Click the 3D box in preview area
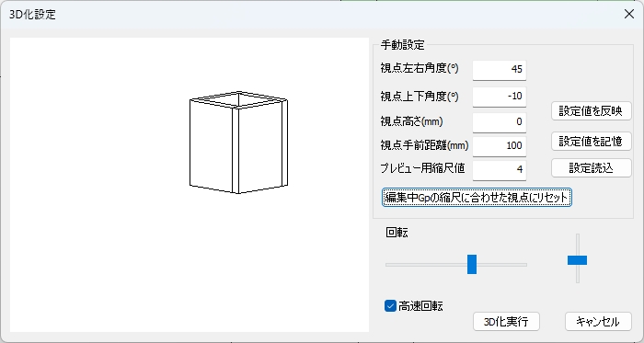The height and width of the screenshot is (343, 644). click(238, 143)
